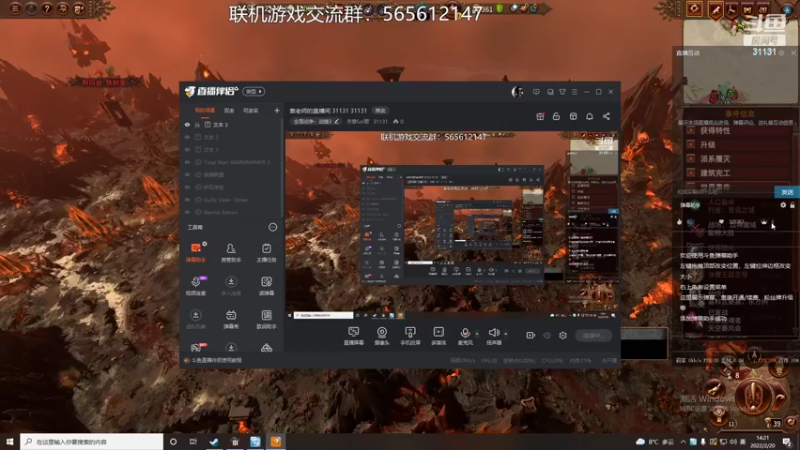Open the 主播任务 tool
Screen dimensions: 800x450
click(266, 252)
